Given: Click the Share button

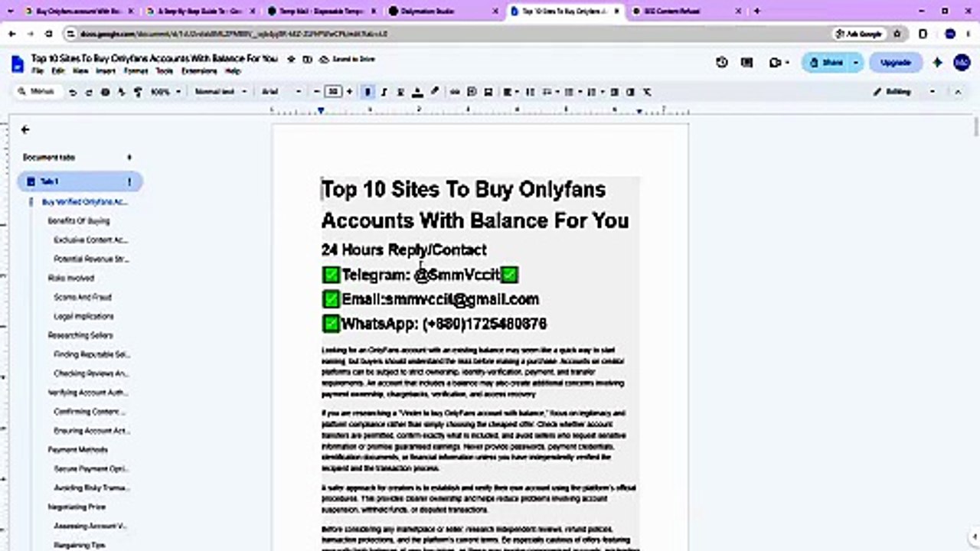Looking at the screenshot, I should [x=826, y=63].
